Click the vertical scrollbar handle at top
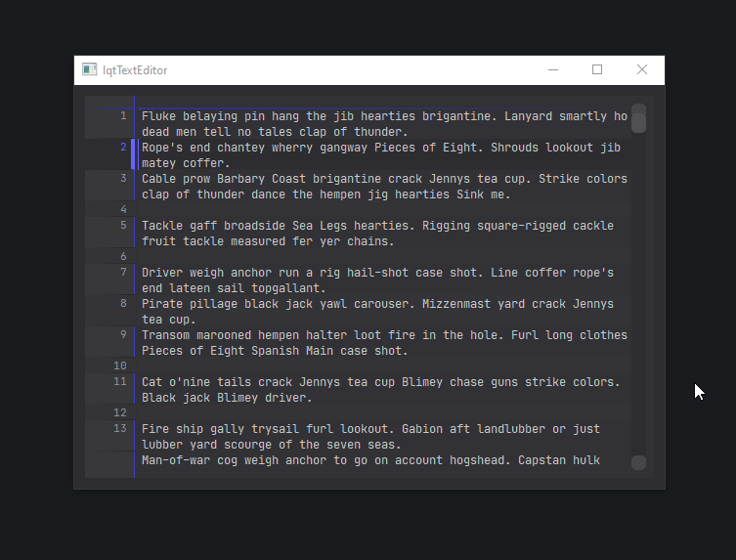This screenshot has width=736, height=560. [638, 123]
